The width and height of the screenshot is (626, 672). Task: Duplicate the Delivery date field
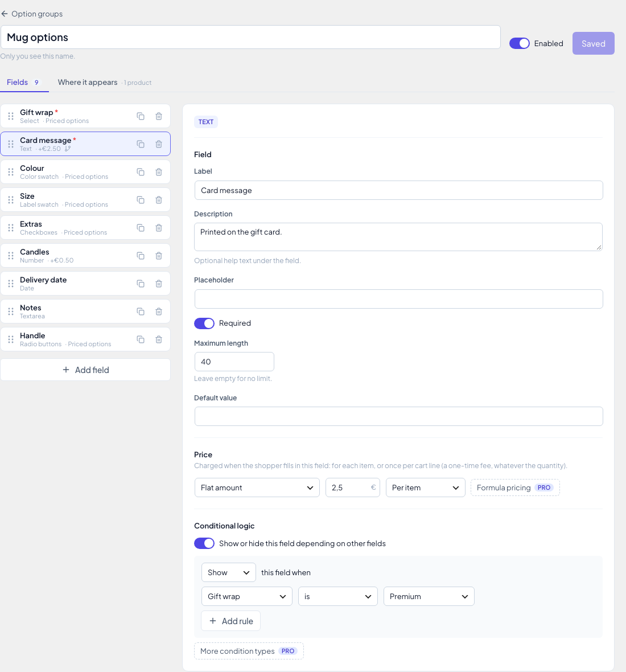[141, 283]
